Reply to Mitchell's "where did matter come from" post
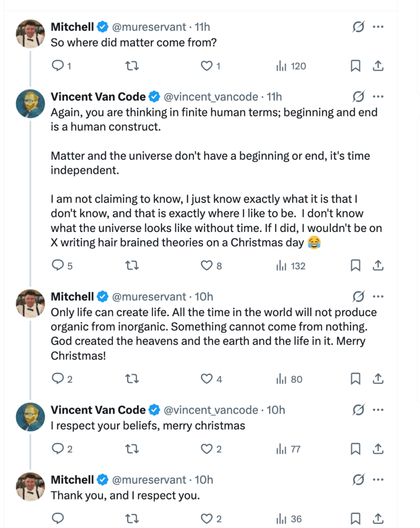 tap(58, 66)
